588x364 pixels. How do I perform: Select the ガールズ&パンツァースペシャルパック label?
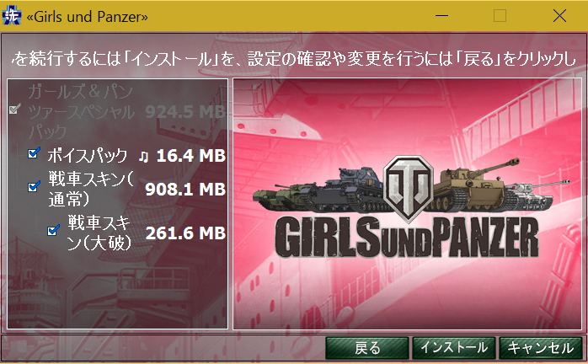pos(81,111)
